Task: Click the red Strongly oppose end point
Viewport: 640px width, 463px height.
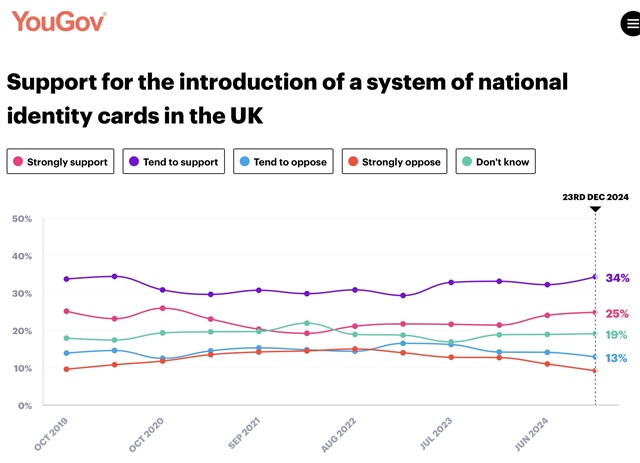Action: (595, 371)
